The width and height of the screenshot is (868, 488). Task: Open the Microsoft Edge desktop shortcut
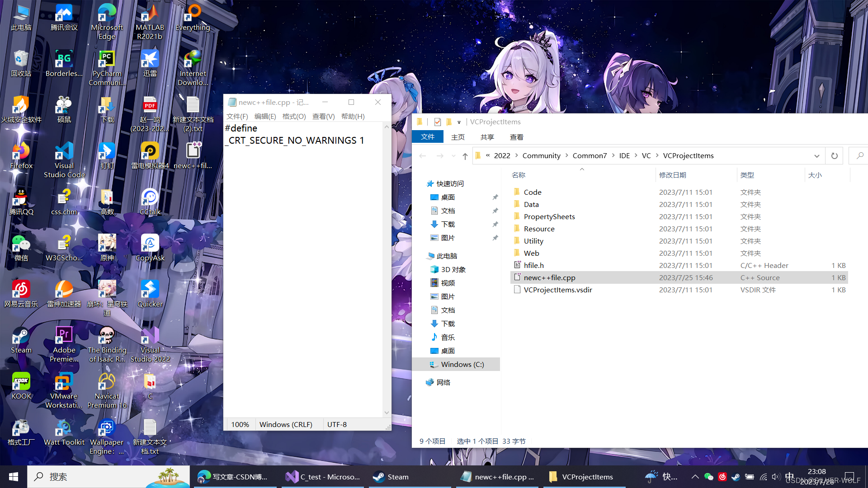click(107, 22)
